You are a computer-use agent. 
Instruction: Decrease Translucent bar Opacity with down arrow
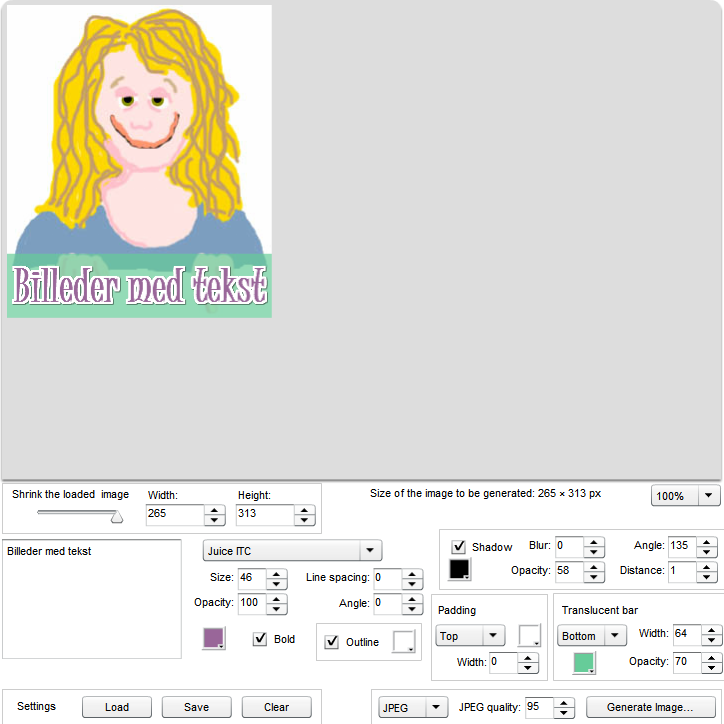click(x=712, y=668)
